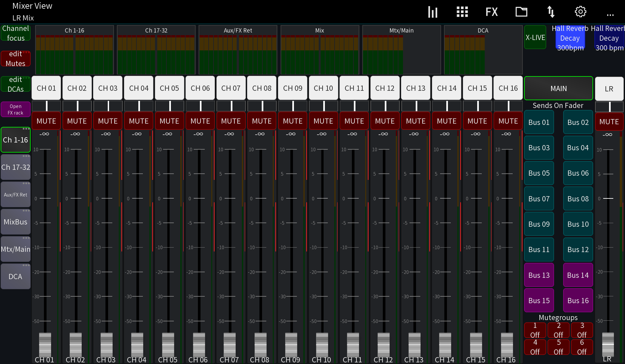The image size is (625, 364).
Task: Open the more options ellipsis menu
Action: point(610,14)
